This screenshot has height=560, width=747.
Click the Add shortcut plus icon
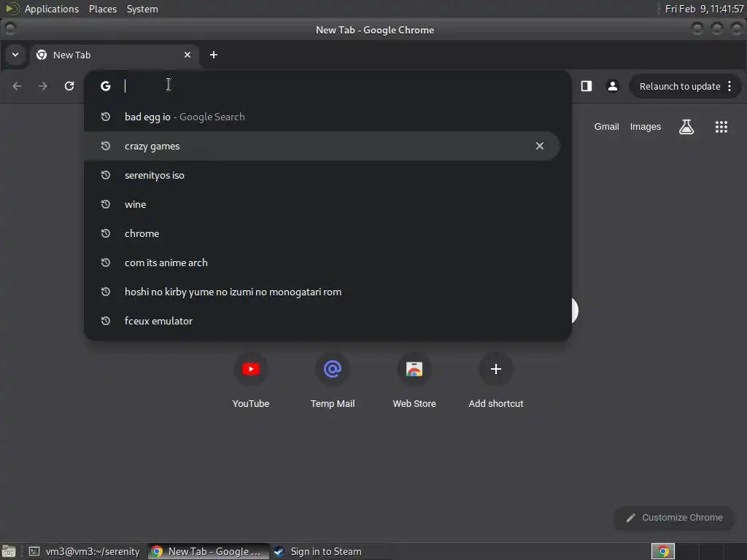tap(496, 369)
